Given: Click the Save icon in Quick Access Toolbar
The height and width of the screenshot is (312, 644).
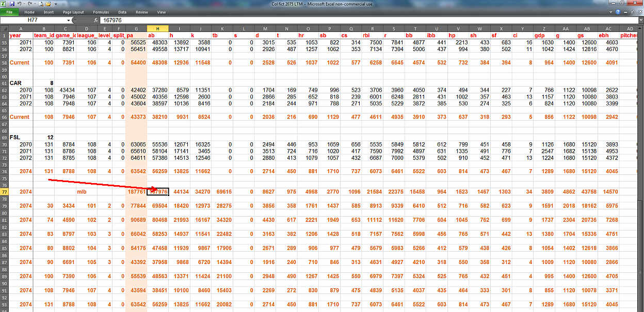Looking at the screenshot, I should coord(12,4).
